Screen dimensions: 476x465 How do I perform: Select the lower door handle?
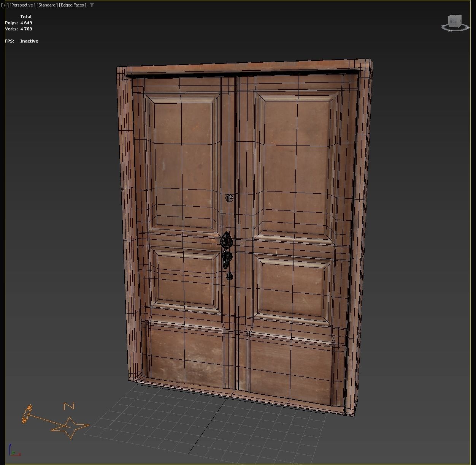pyautogui.click(x=227, y=259)
